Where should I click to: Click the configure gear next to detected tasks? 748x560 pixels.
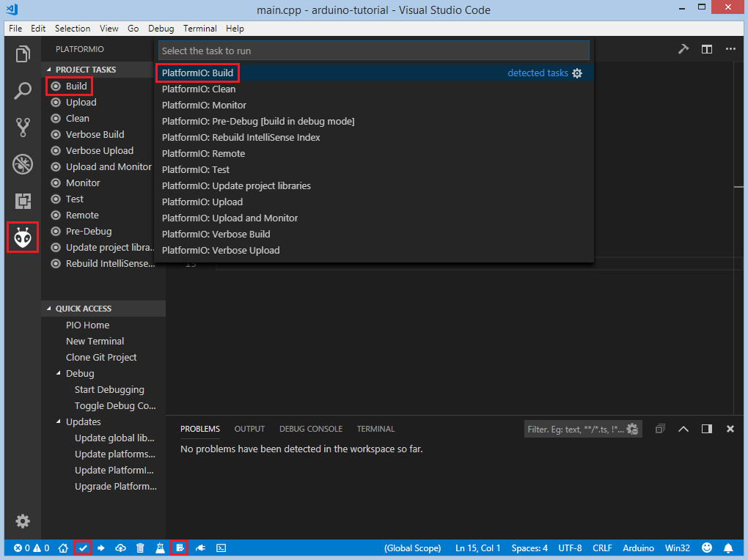point(577,73)
